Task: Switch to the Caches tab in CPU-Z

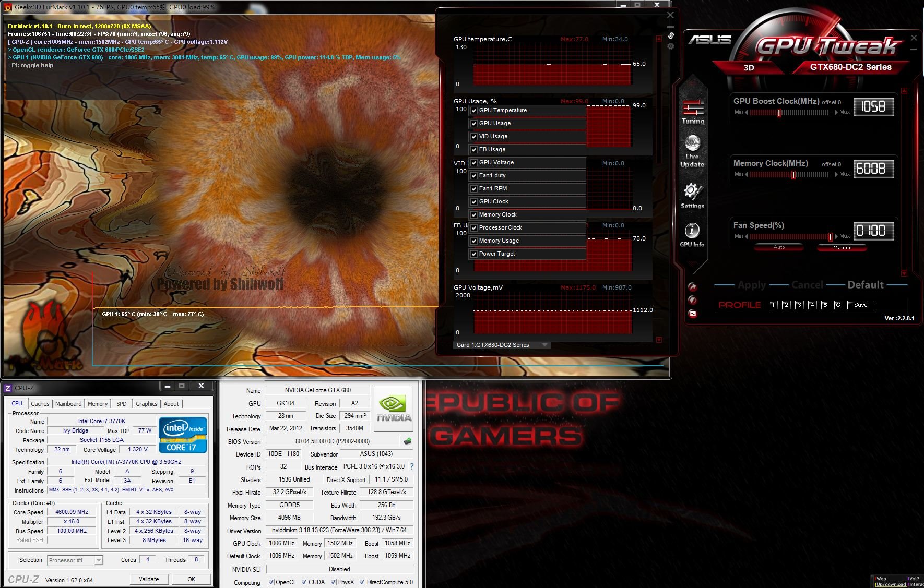Action: coord(40,404)
